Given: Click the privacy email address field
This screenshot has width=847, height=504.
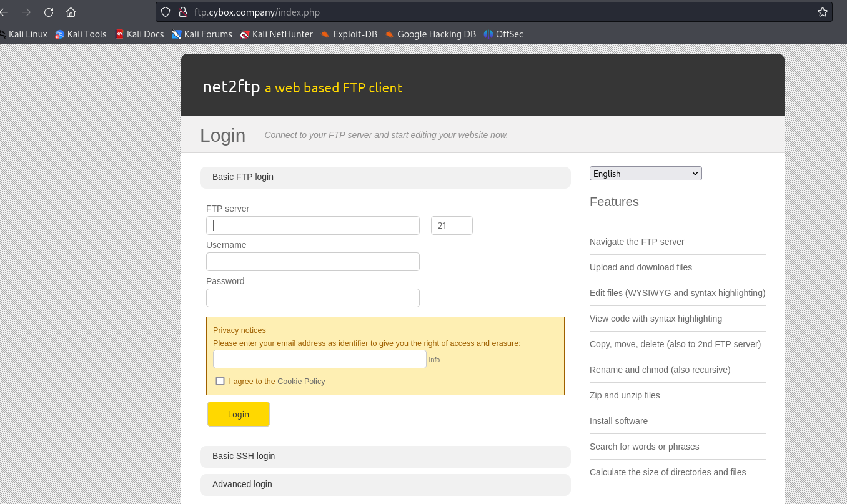Looking at the screenshot, I should (320, 359).
